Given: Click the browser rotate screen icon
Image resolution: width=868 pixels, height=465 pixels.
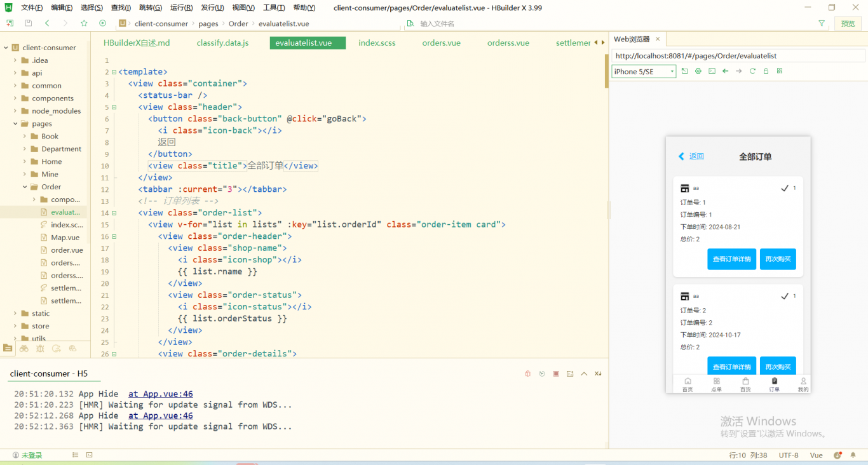Looking at the screenshot, I should pyautogui.click(x=685, y=71).
